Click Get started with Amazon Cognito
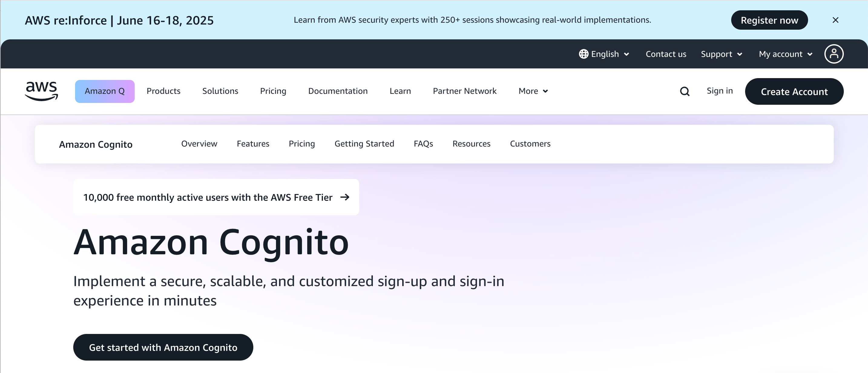 (163, 347)
